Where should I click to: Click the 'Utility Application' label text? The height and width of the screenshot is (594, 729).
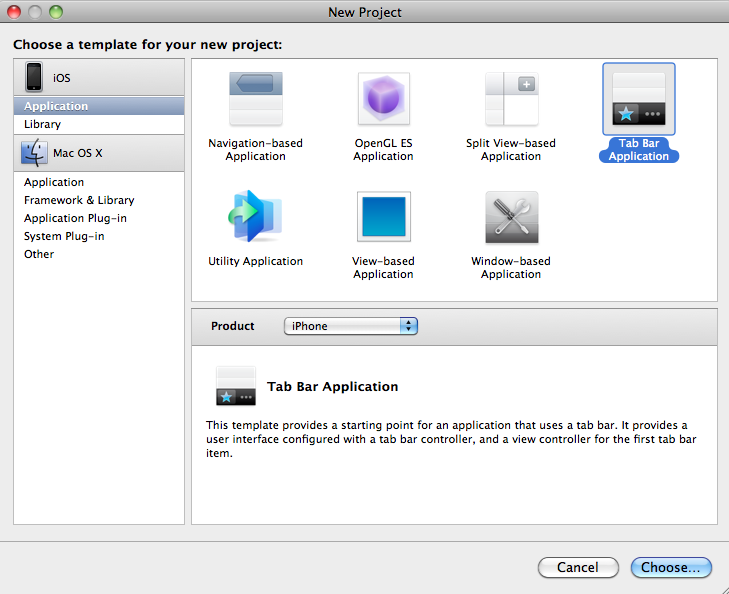pos(256,261)
